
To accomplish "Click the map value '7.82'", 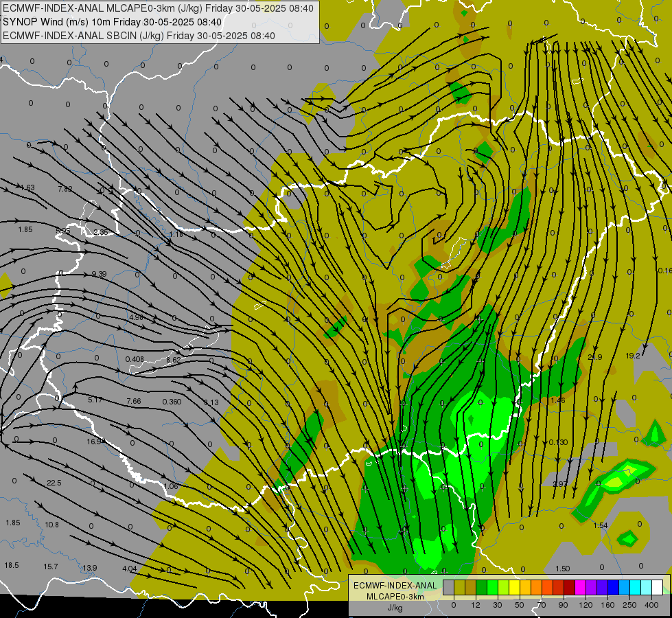I will tap(65, 189).
